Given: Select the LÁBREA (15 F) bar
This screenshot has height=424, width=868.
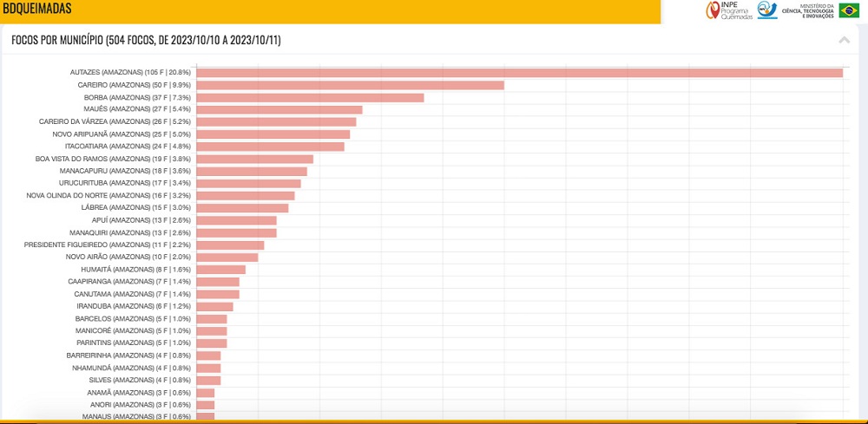Looking at the screenshot, I should pos(242,208).
